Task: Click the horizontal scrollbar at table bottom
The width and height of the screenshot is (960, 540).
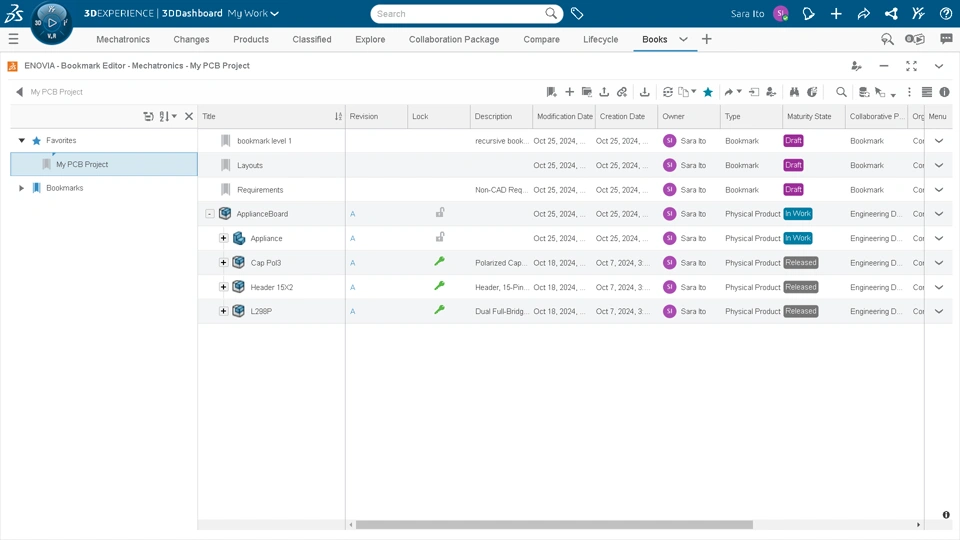Action: 554,525
